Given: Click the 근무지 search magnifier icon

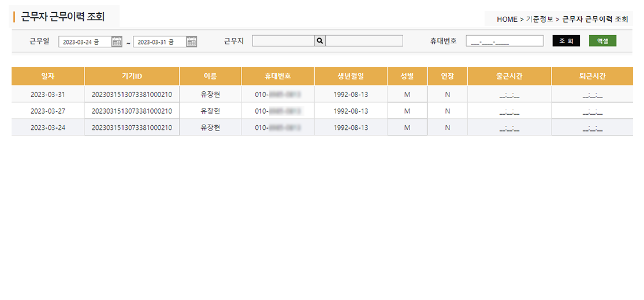Looking at the screenshot, I should 320,41.
